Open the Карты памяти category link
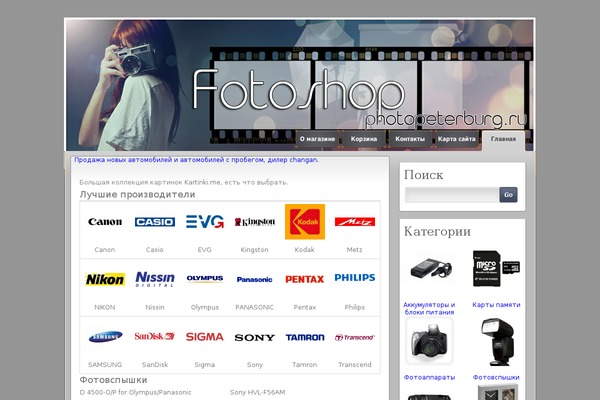This screenshot has width=600, height=400. [496, 305]
